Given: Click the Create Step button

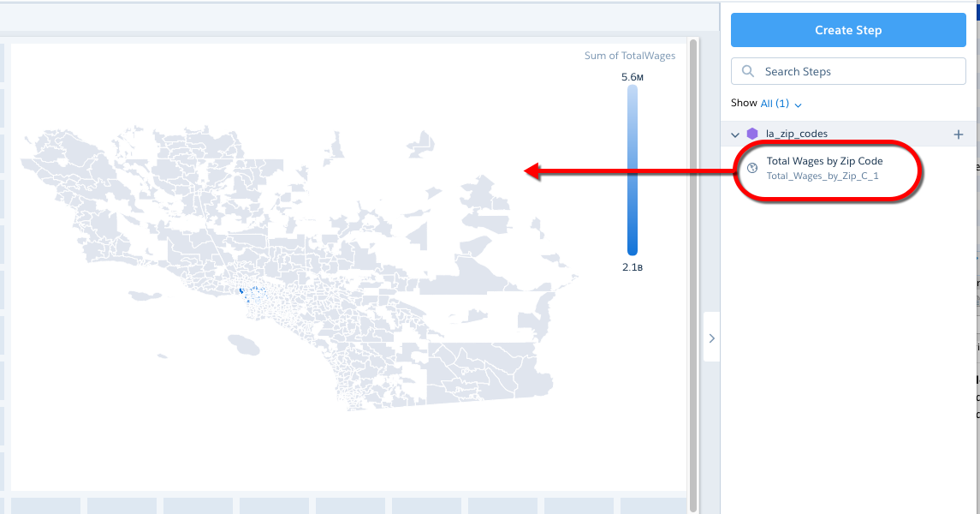Looking at the screenshot, I should [848, 30].
